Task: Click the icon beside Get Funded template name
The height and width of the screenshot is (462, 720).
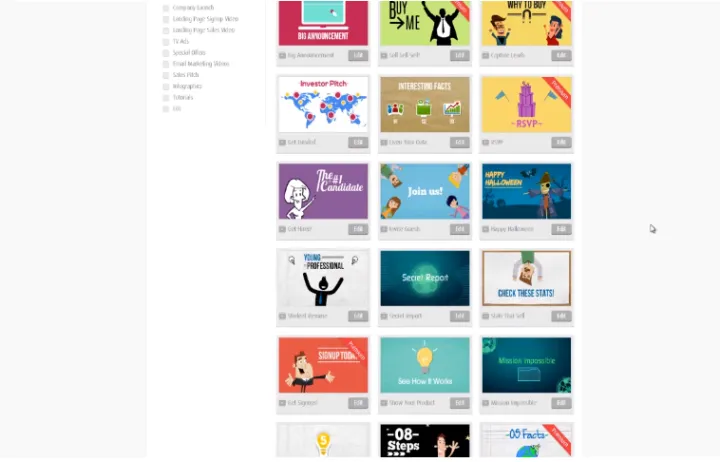Action: pos(282,142)
